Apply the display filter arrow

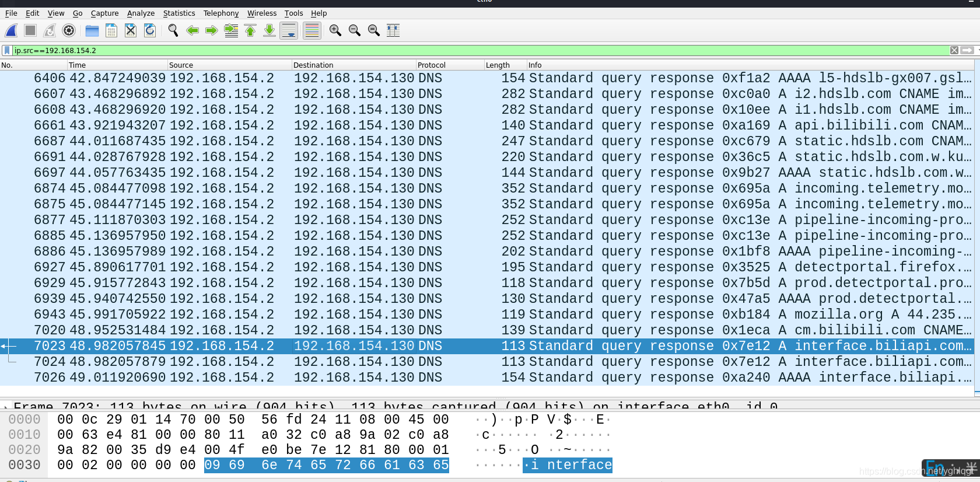967,51
